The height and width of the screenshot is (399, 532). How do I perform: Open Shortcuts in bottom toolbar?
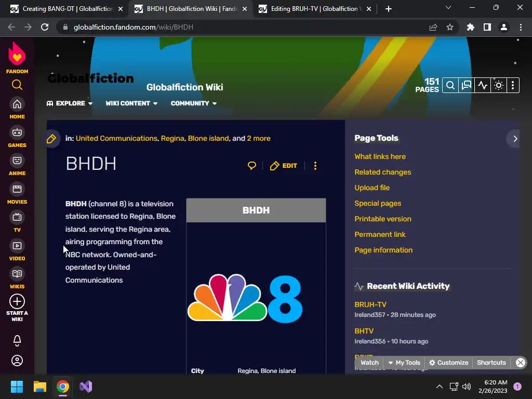coord(491,362)
